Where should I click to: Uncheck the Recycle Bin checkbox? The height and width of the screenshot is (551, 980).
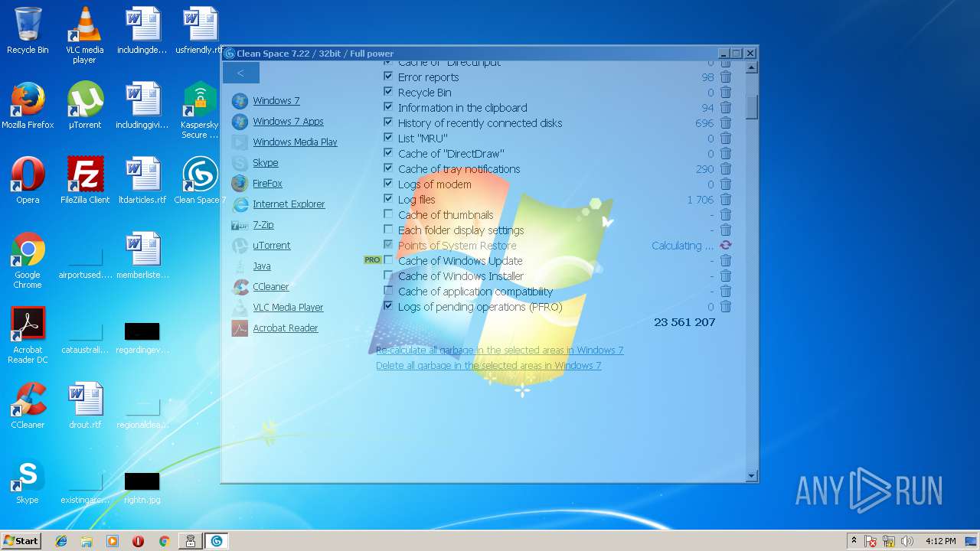388,92
